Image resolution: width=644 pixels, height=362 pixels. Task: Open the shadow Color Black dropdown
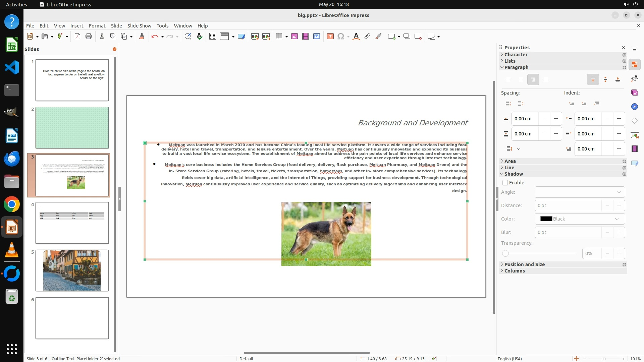[x=580, y=219]
